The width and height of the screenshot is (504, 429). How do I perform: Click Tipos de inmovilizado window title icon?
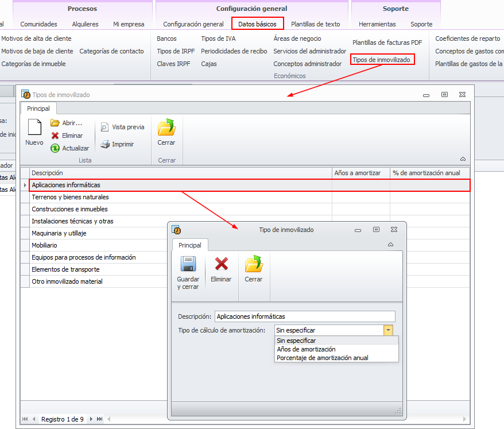(26, 94)
